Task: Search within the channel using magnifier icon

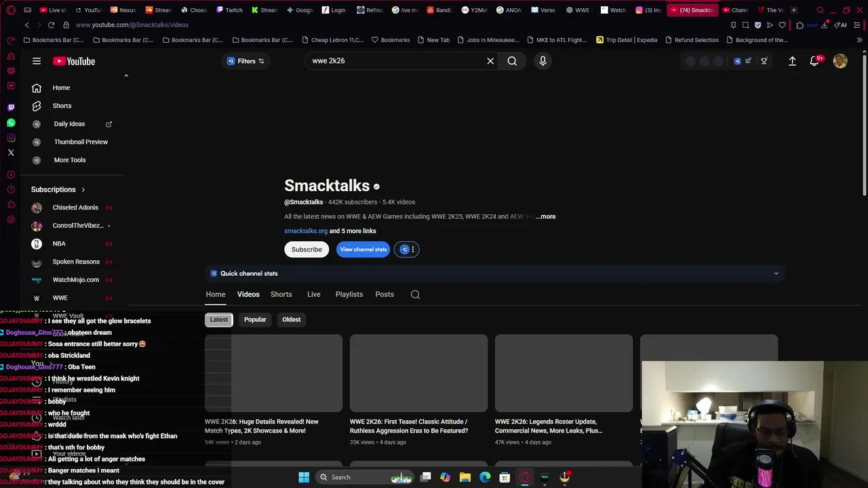Action: pyautogui.click(x=416, y=295)
